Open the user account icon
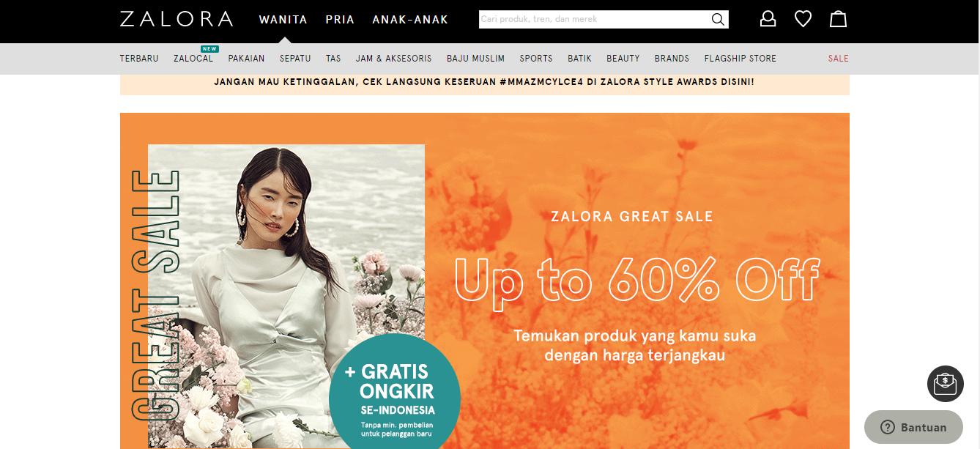The height and width of the screenshot is (449, 980). tap(768, 19)
